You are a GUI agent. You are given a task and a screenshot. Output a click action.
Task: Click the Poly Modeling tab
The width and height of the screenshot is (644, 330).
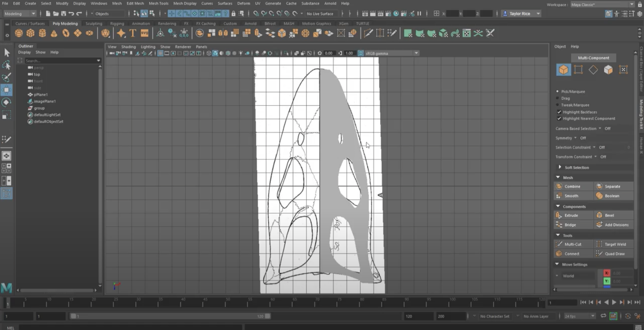(x=65, y=23)
